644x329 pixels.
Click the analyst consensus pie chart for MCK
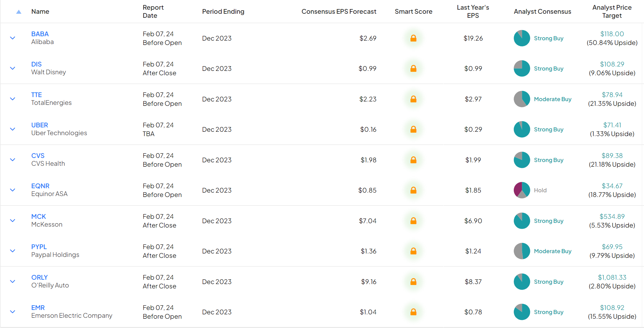tap(522, 221)
